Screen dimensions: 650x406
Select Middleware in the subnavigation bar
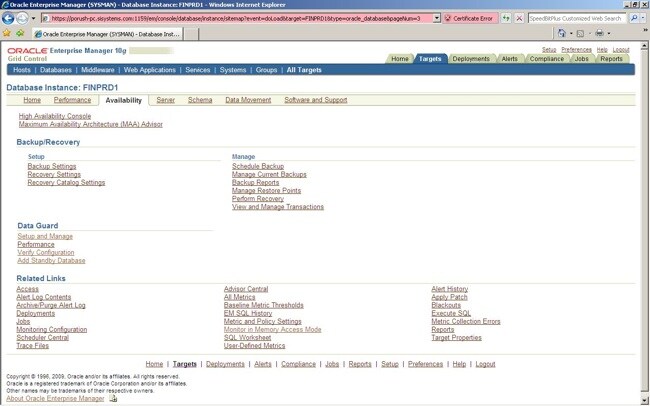pos(97,70)
